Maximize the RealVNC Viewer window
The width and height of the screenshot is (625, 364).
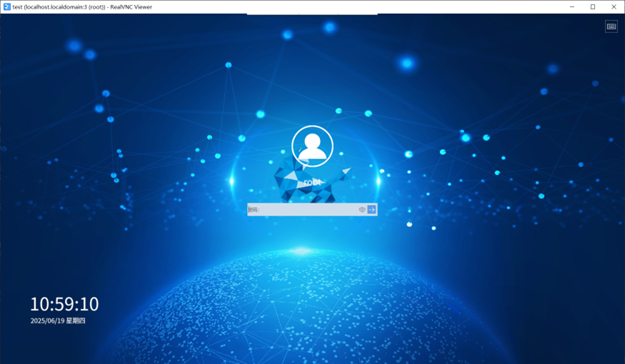click(593, 6)
